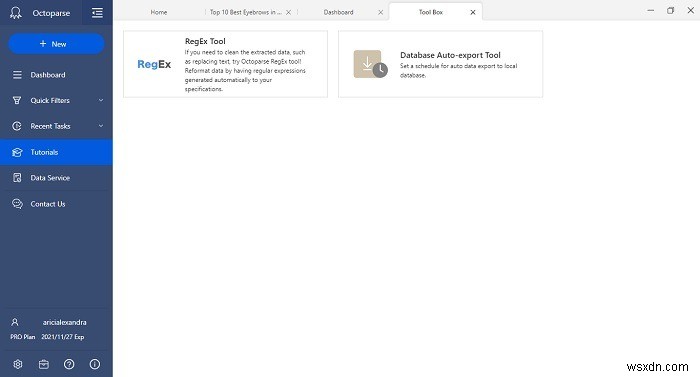Click the user profile icon
This screenshot has width=700, height=377.
[15, 322]
